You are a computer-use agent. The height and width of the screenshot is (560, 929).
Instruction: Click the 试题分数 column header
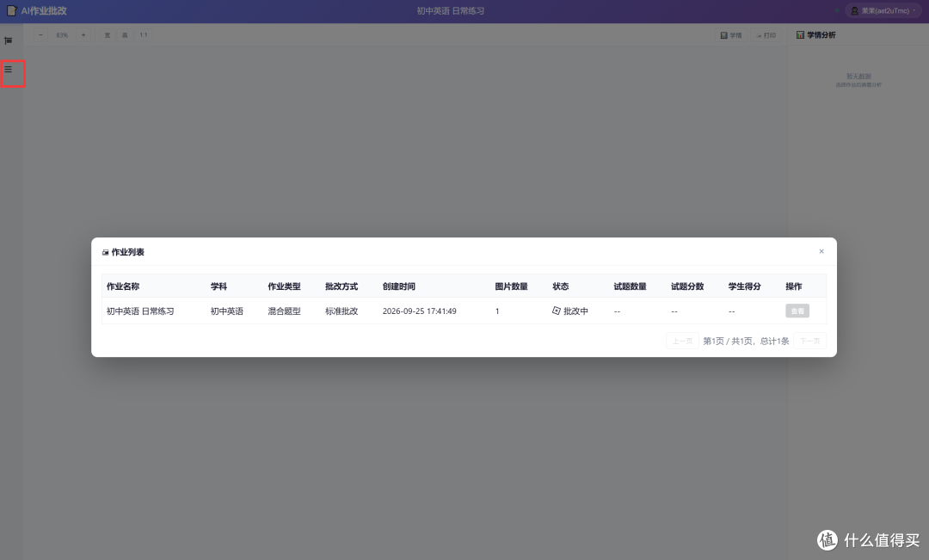coord(687,286)
